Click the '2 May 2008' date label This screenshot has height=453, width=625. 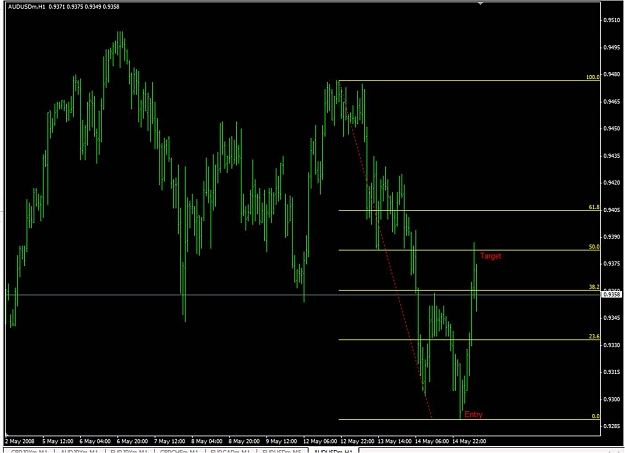coord(20,441)
